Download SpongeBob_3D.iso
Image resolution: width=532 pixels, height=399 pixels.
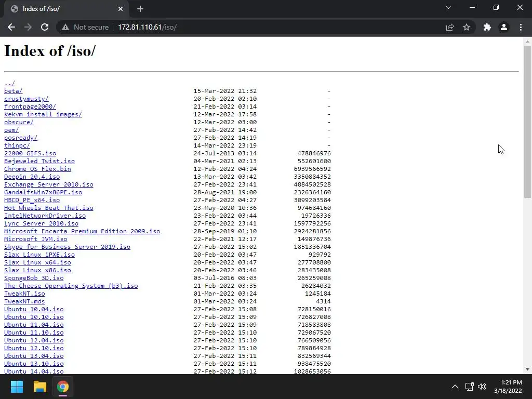[x=34, y=278]
